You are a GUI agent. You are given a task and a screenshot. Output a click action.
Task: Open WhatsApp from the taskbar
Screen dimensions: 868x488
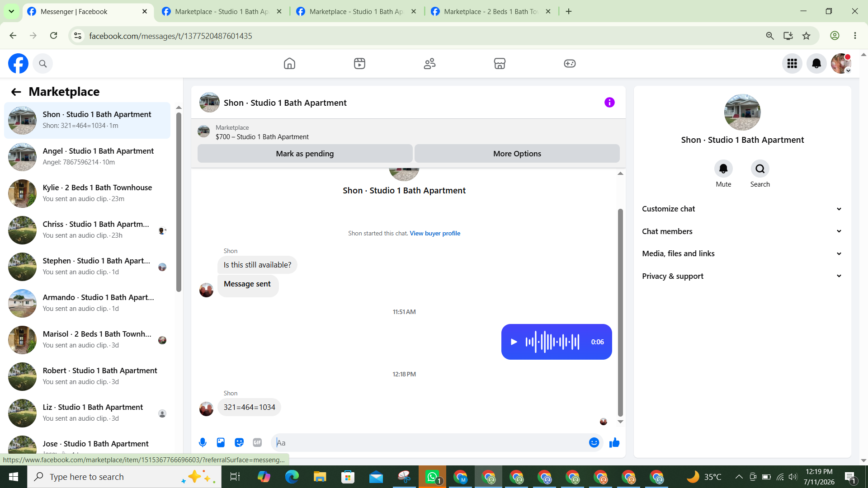(x=433, y=477)
